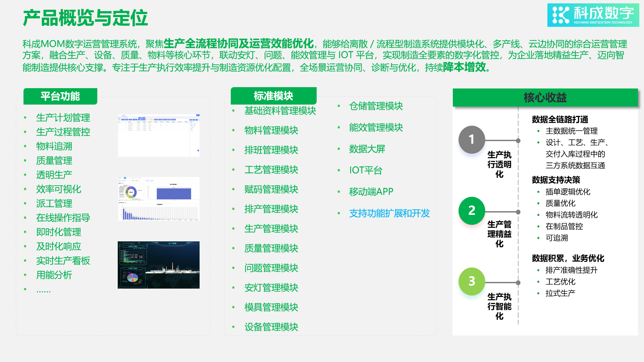This screenshot has width=644, height=362.
Task: Click 基础资料管理模块 bullet item
Action: [280, 111]
